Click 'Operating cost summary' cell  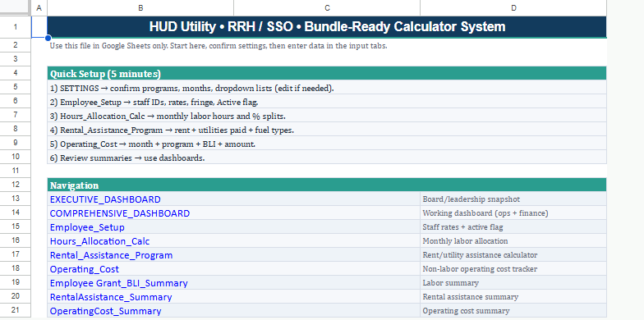pyautogui.click(x=513, y=310)
